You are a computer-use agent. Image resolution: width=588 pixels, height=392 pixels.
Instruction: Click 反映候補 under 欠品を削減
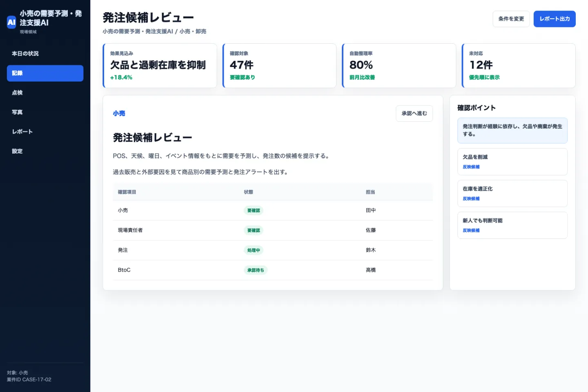point(471,167)
